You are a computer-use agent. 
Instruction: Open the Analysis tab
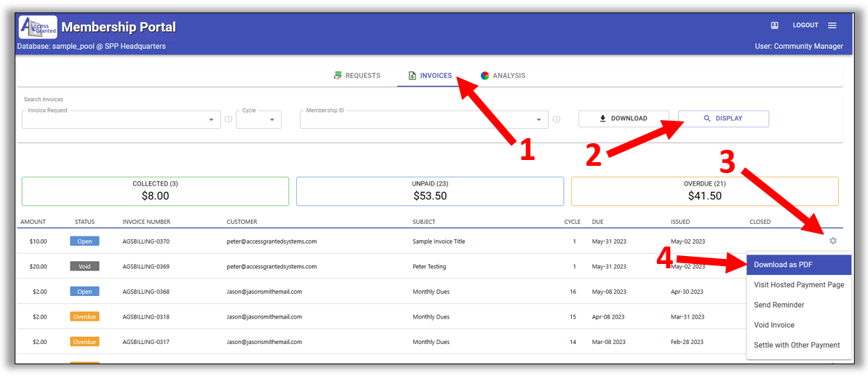click(503, 76)
